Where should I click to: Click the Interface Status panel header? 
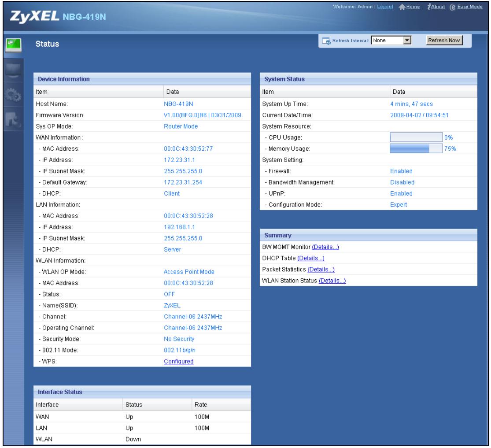click(142, 392)
